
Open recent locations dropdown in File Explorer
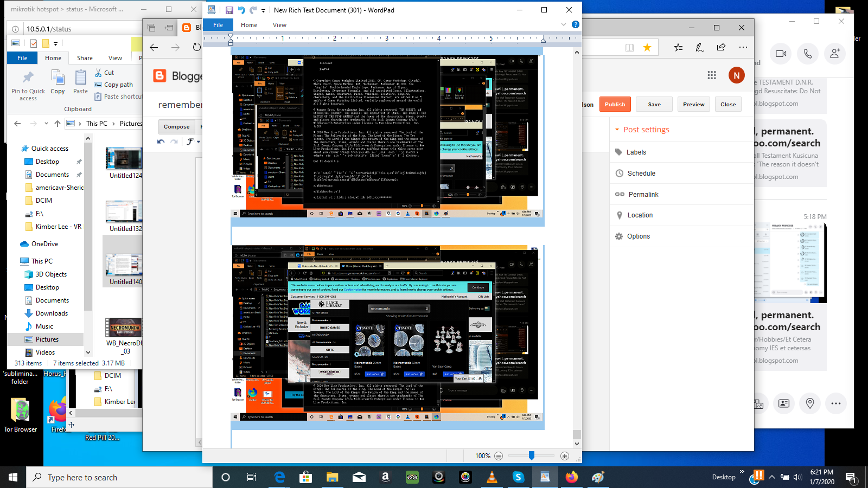pyautogui.click(x=46, y=124)
